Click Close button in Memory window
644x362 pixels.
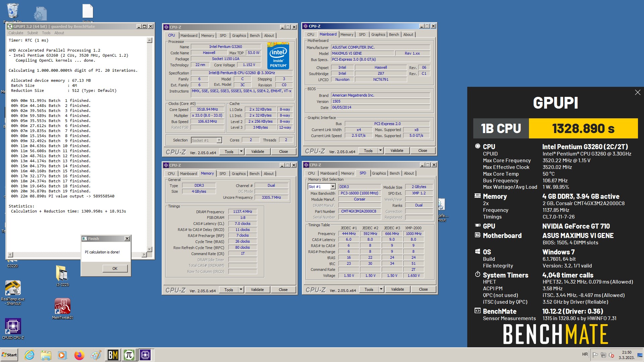(283, 290)
